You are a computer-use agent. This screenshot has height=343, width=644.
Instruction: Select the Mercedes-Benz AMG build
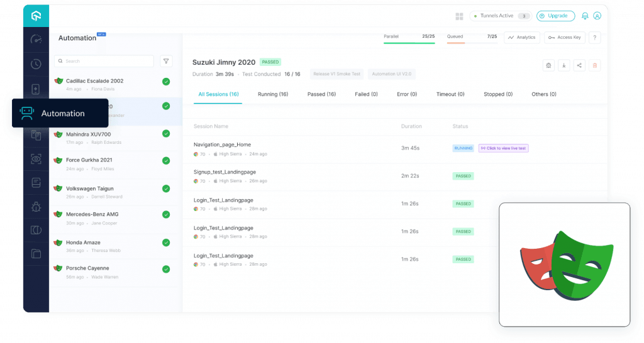pyautogui.click(x=116, y=218)
